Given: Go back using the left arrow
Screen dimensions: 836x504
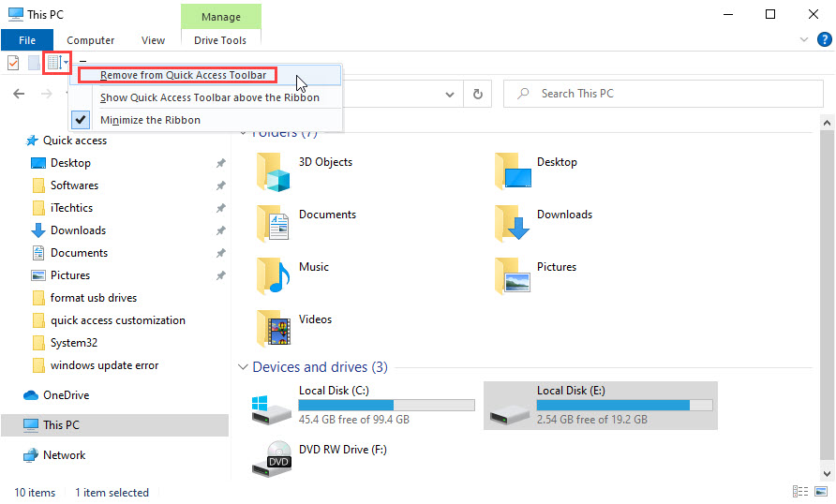Looking at the screenshot, I should click(19, 94).
